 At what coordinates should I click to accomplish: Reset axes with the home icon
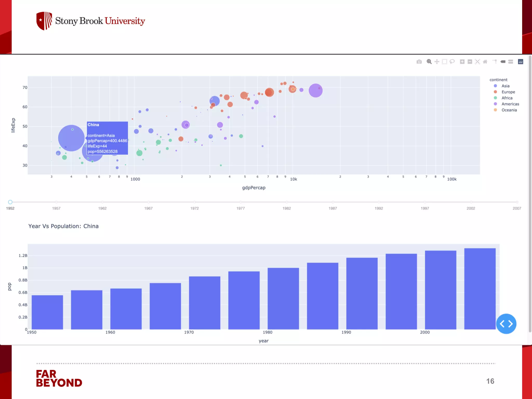(485, 62)
